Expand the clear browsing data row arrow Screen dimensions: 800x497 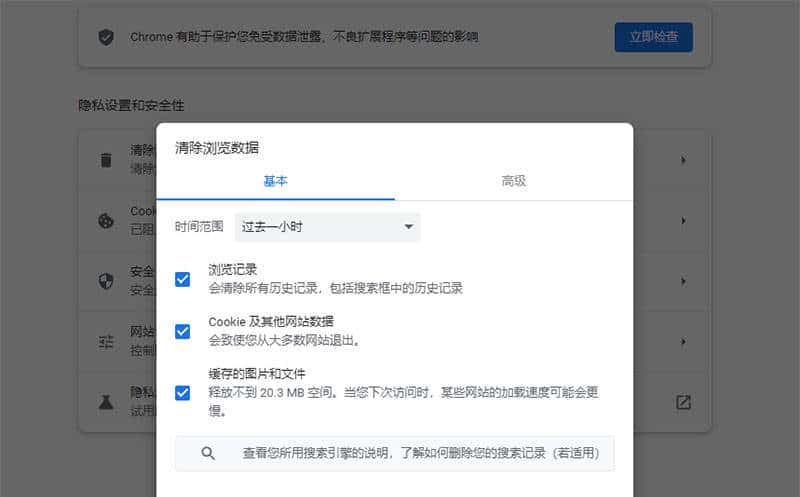(683, 160)
